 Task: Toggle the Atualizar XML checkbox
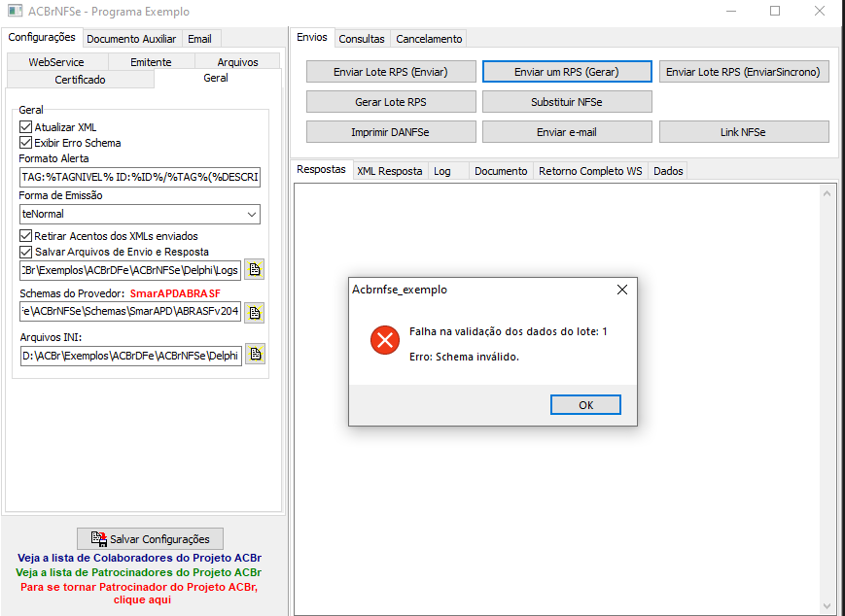click(x=25, y=127)
